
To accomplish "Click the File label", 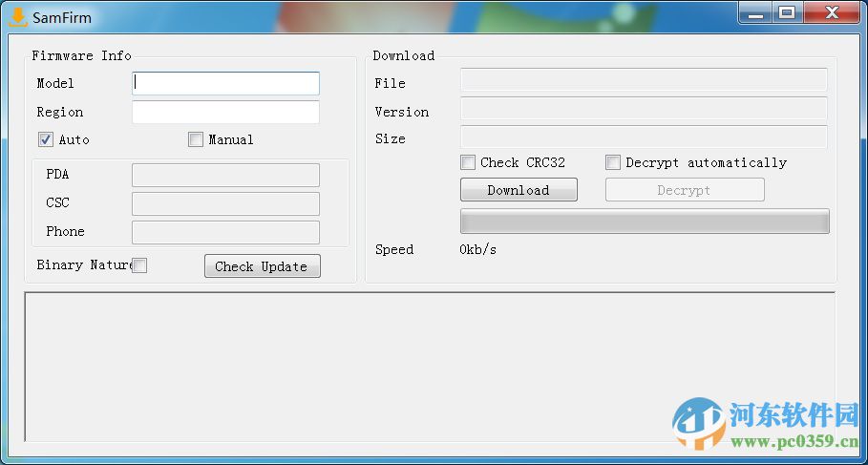I will [x=390, y=84].
